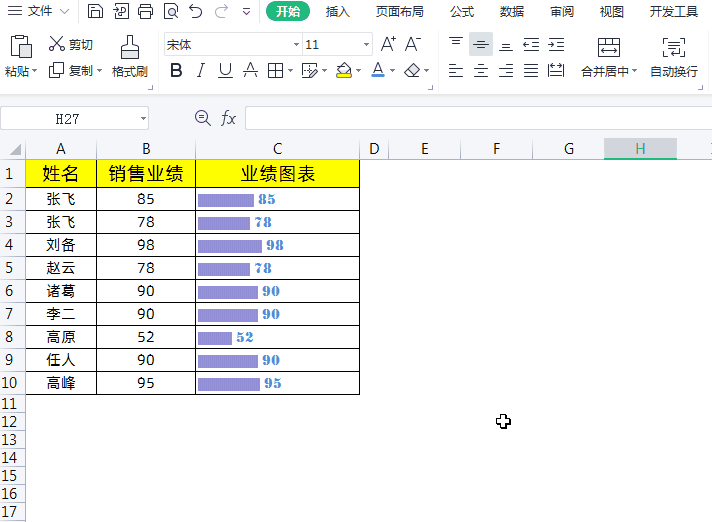Select cell with value 52

146,337
